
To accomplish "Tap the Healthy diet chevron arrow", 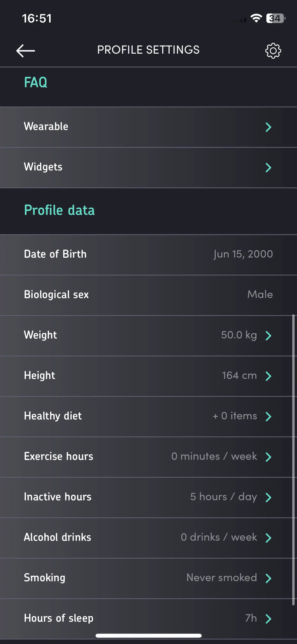I will [268, 416].
